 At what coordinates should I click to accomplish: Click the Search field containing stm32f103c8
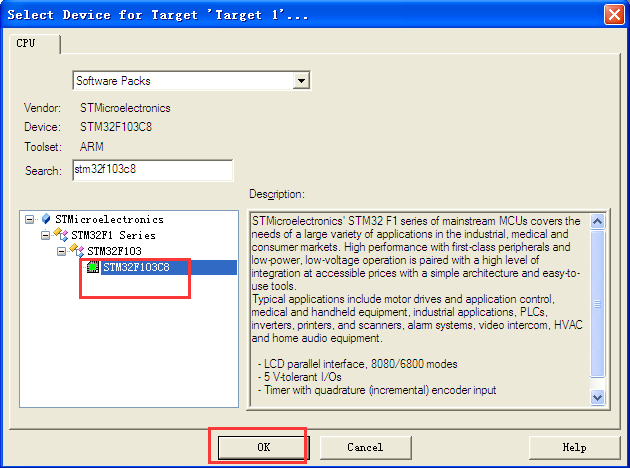coord(153,170)
